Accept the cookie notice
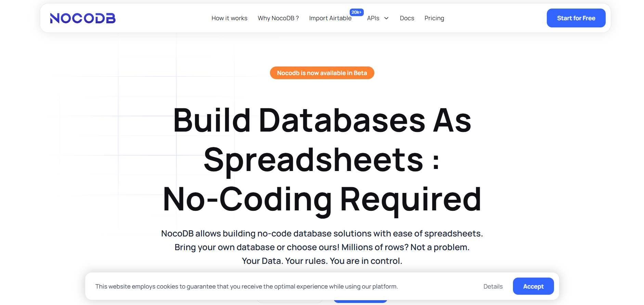The height and width of the screenshot is (305, 644). click(533, 286)
